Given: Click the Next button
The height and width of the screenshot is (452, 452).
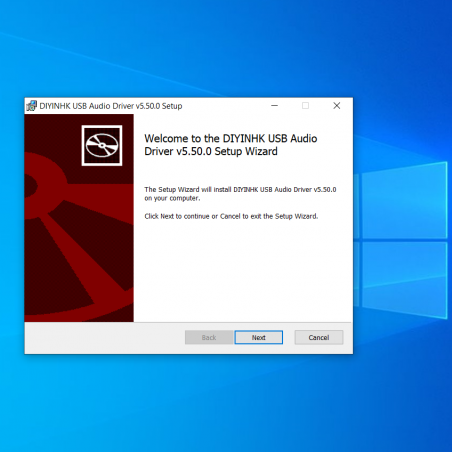Looking at the screenshot, I should [259, 337].
